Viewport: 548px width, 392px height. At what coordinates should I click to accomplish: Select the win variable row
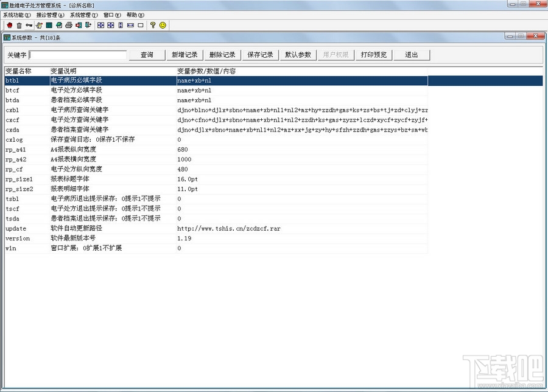point(216,248)
